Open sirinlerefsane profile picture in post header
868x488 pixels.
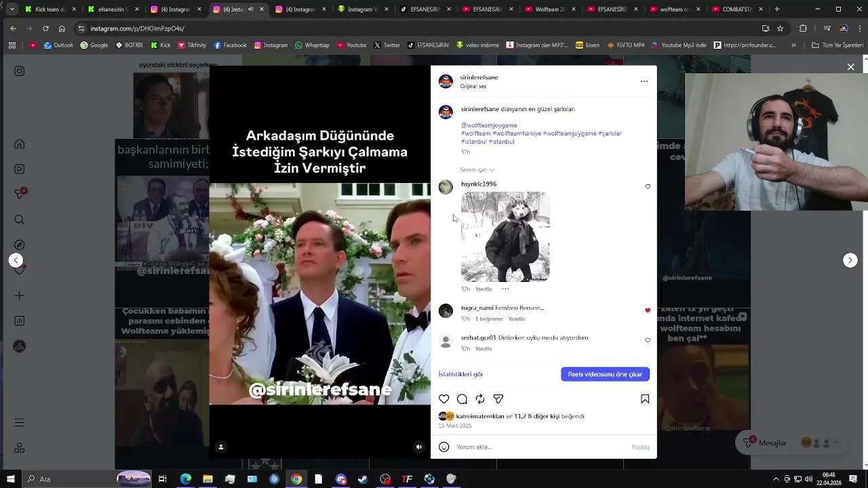coord(446,81)
